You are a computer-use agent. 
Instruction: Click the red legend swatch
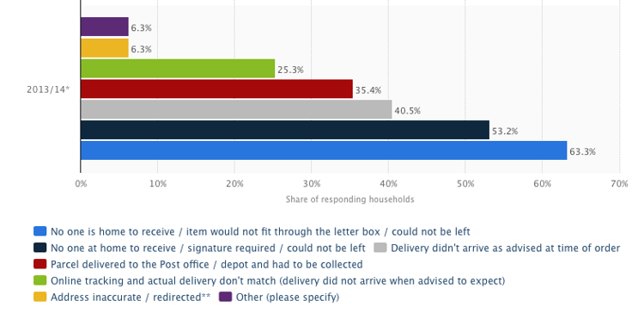40,264
